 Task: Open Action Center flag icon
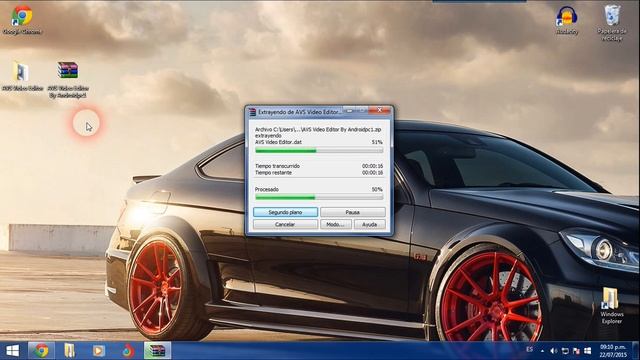pos(576,351)
